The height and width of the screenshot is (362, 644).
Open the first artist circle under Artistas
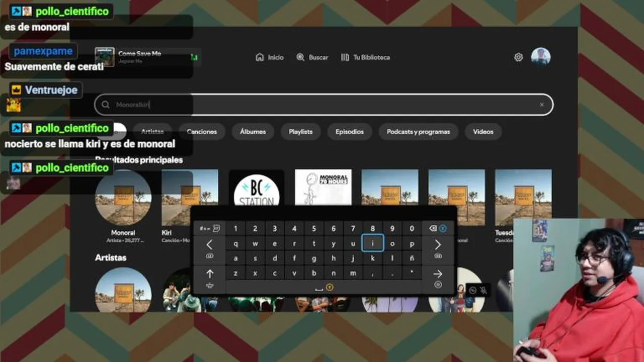pos(123,290)
